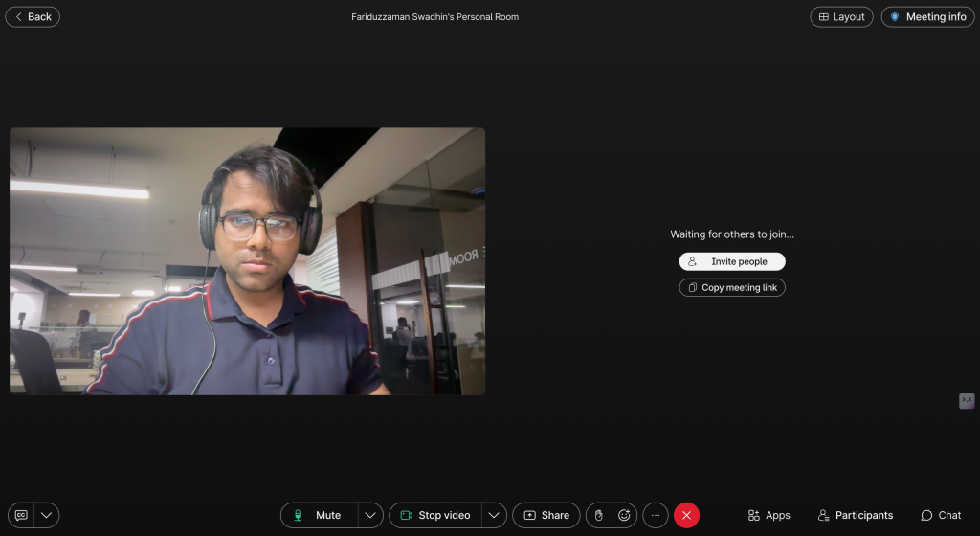Open the Layout menu

click(841, 17)
